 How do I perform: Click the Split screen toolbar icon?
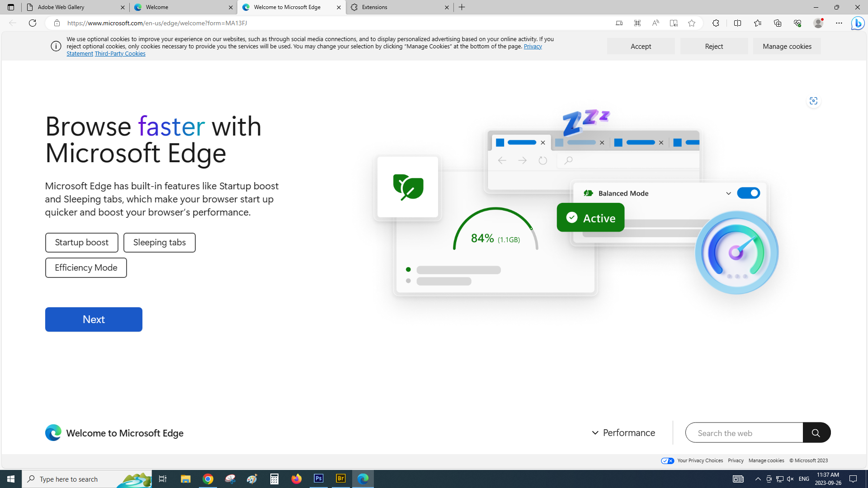coord(737,23)
